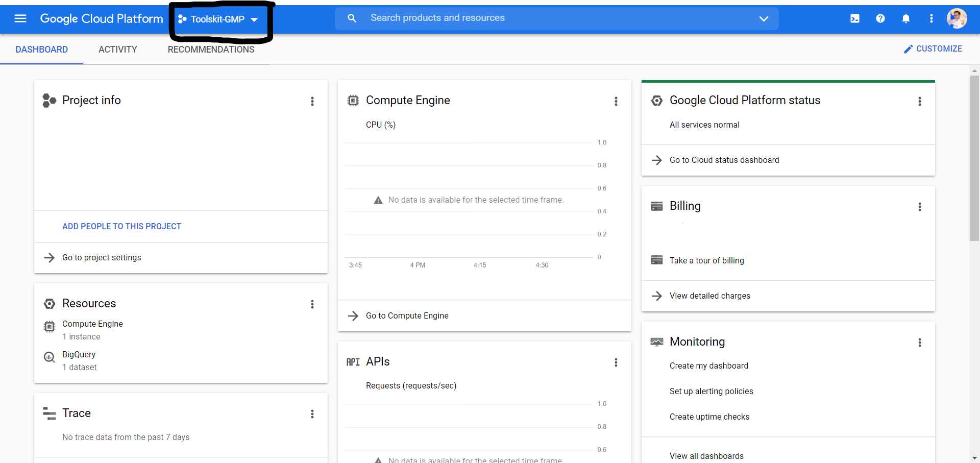Open the help icon in top bar

880,18
